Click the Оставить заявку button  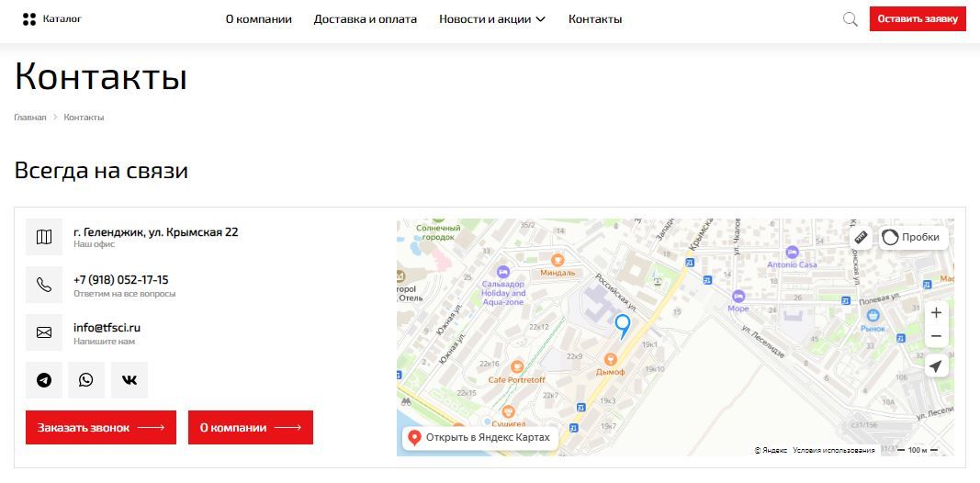tap(918, 18)
